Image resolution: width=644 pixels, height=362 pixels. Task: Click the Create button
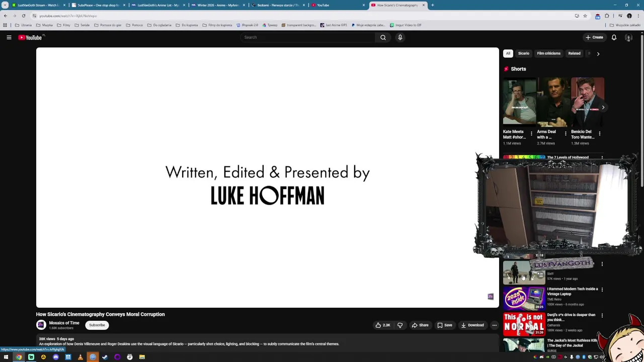[594, 37]
